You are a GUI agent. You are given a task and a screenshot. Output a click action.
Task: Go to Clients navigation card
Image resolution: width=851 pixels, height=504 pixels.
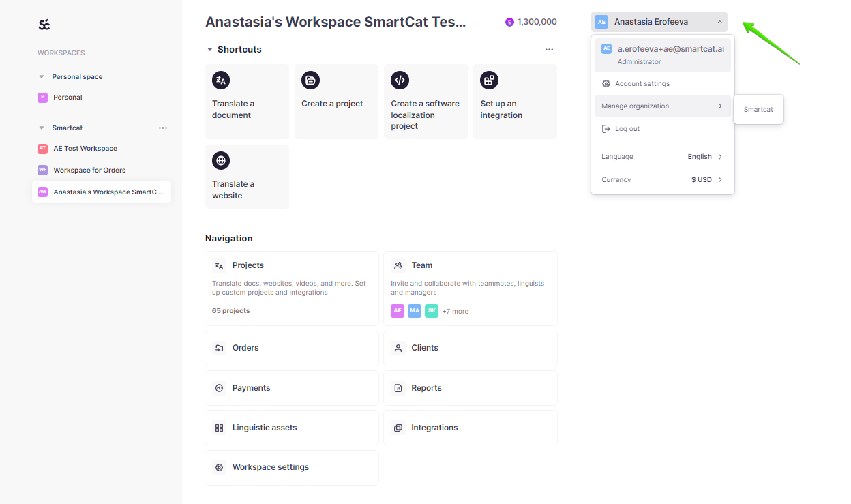tap(471, 349)
